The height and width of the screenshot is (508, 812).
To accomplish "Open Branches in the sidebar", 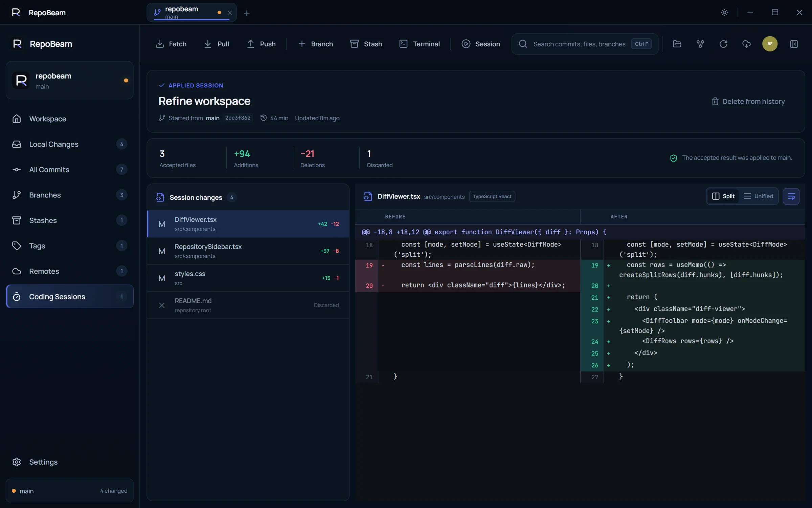I will point(70,195).
